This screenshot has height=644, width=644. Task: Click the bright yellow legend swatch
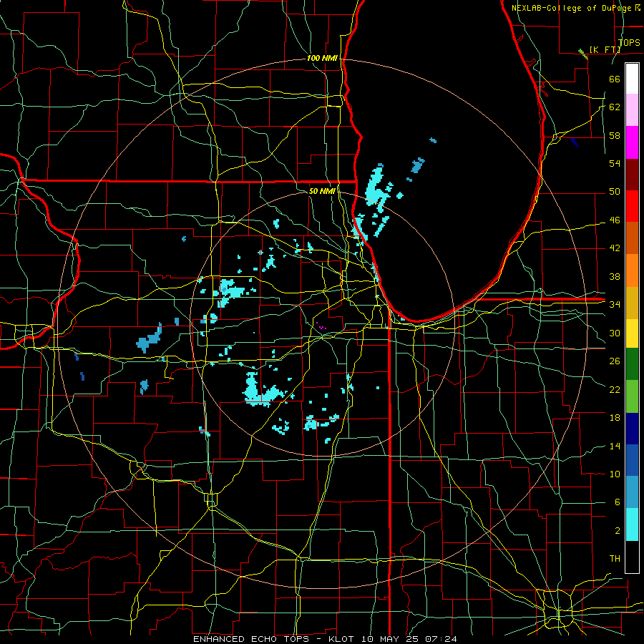632,333
